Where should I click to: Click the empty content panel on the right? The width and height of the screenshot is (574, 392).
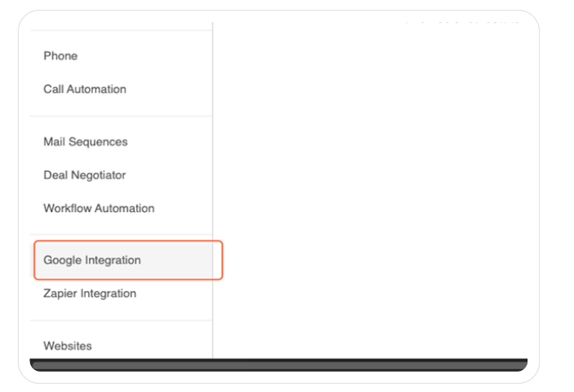click(375, 187)
